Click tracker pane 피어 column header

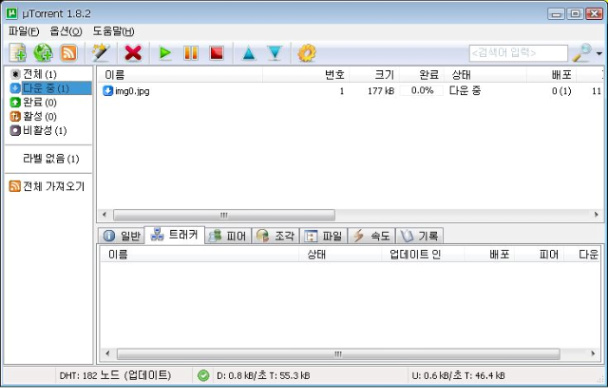pyautogui.click(x=539, y=255)
